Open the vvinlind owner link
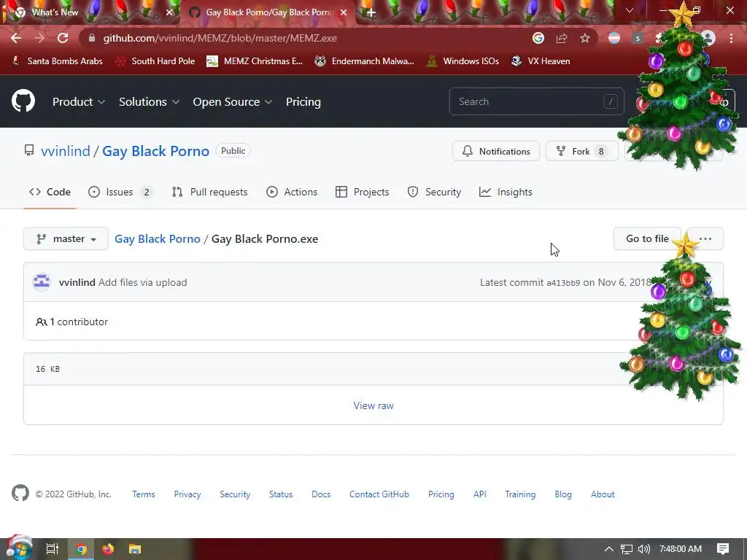Screen dimensions: 747x560 click(x=65, y=151)
